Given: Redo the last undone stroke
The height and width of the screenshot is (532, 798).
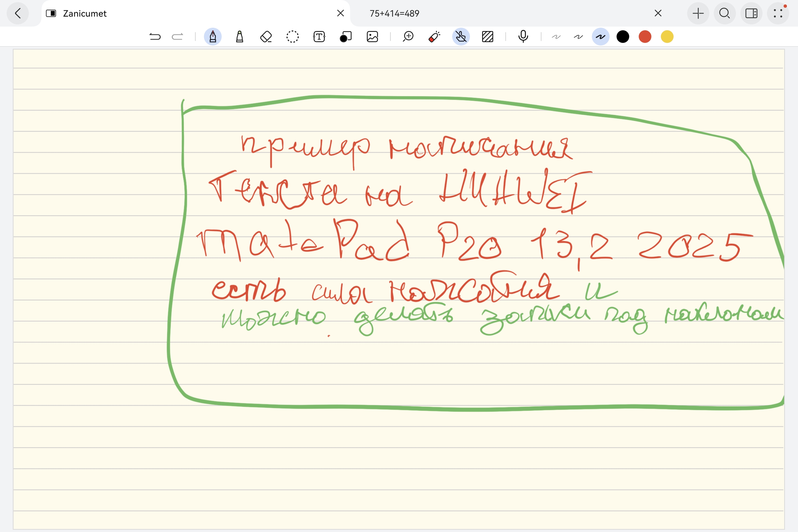Looking at the screenshot, I should (x=177, y=37).
